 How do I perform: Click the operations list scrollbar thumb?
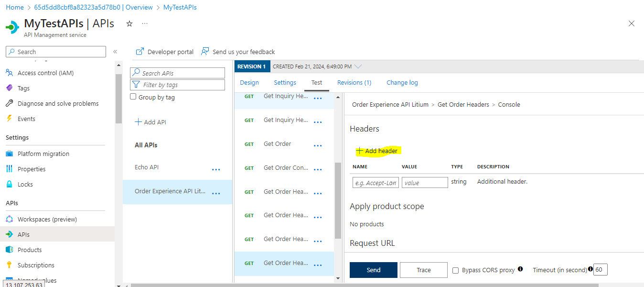tap(338, 200)
